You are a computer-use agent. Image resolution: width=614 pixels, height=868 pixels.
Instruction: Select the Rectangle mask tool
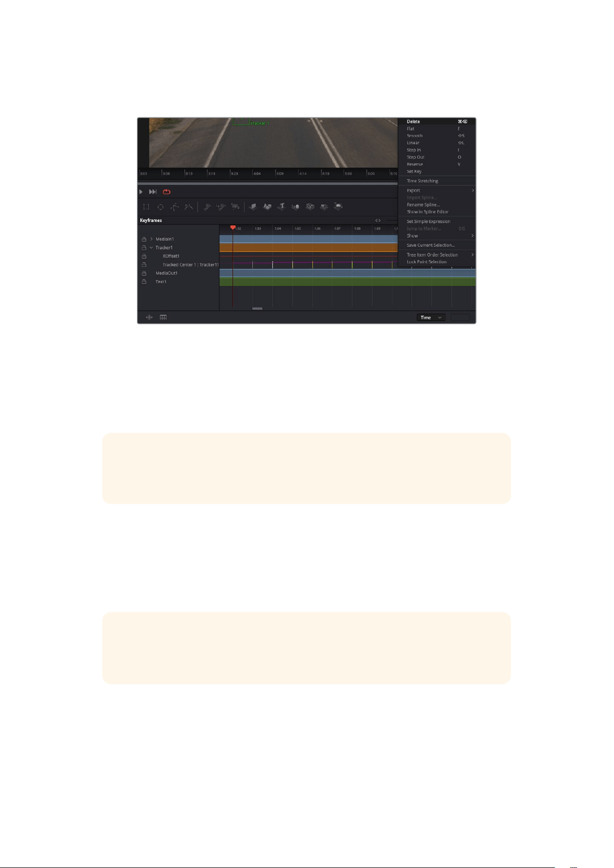tap(146, 207)
